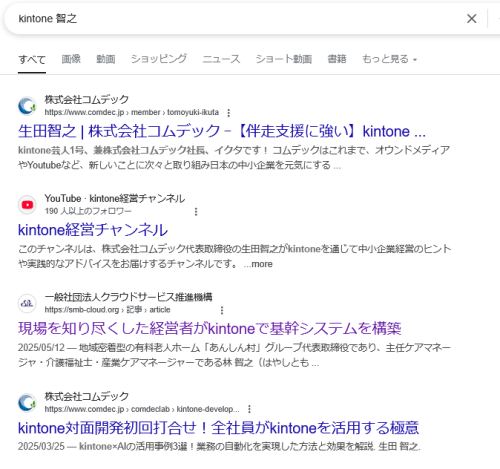The width and height of the screenshot is (500, 469).
Task: Open the three-dot menu by the kintone-develop URL
Action: point(249,409)
